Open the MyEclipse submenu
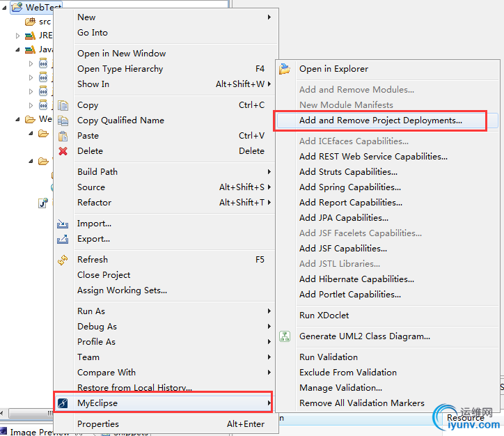 click(x=164, y=403)
